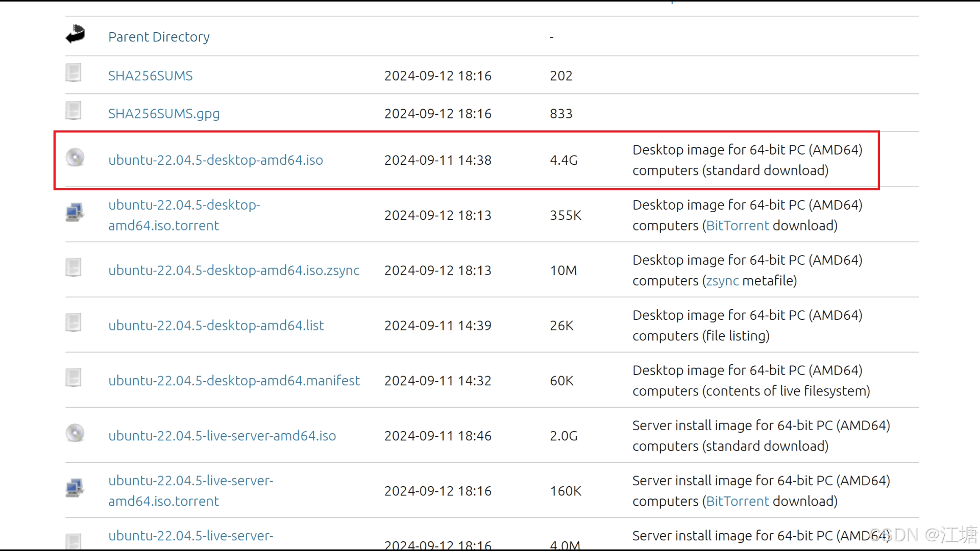Click the file icon beside desktop-amd64.manifest
Screen dimensions: 980x551
pos(73,378)
